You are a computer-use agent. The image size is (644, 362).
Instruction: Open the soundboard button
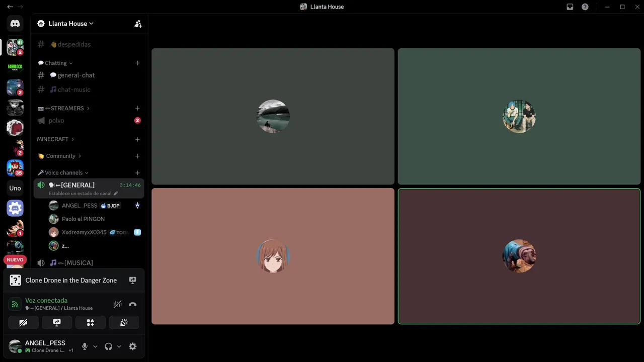[124, 322]
